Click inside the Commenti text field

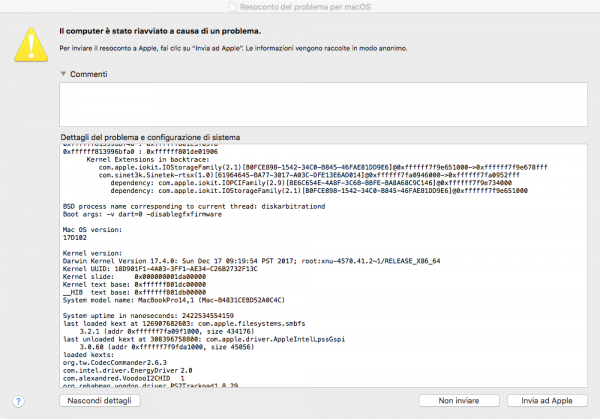point(323,104)
